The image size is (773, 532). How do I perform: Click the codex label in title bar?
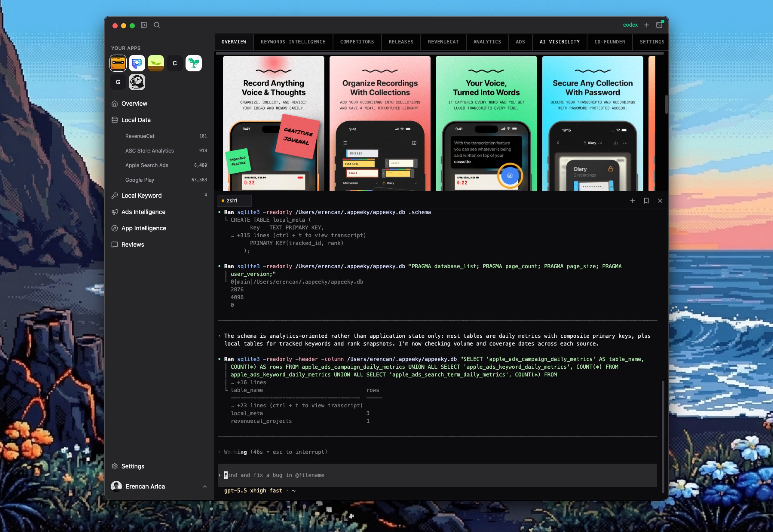pos(630,25)
